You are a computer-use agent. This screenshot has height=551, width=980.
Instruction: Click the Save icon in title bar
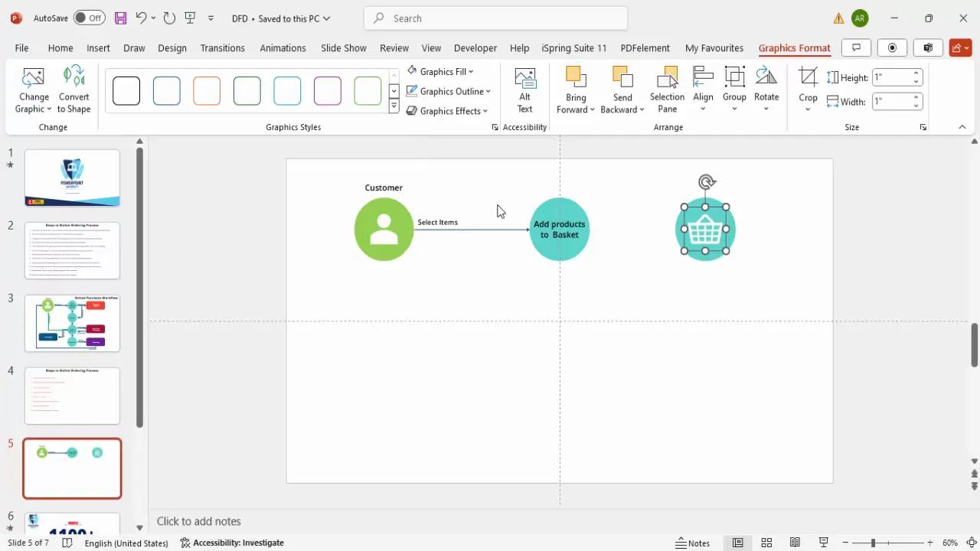coord(120,18)
